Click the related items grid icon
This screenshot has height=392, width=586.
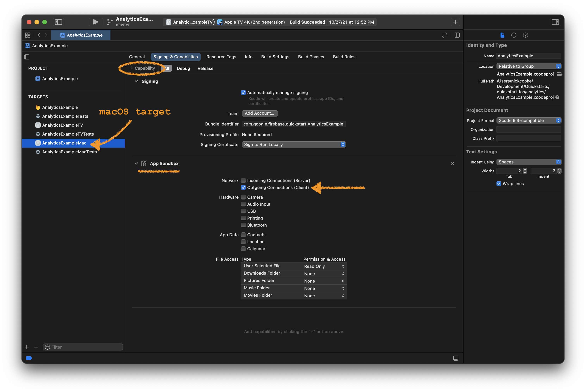[28, 35]
